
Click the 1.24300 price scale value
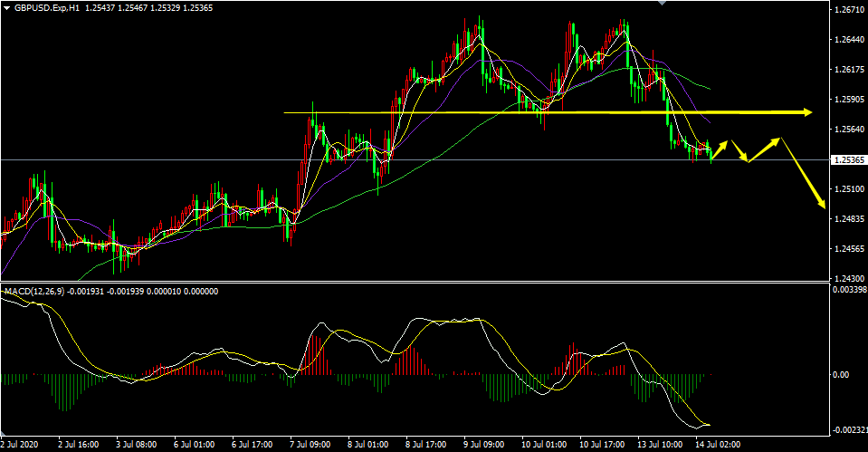coord(850,279)
